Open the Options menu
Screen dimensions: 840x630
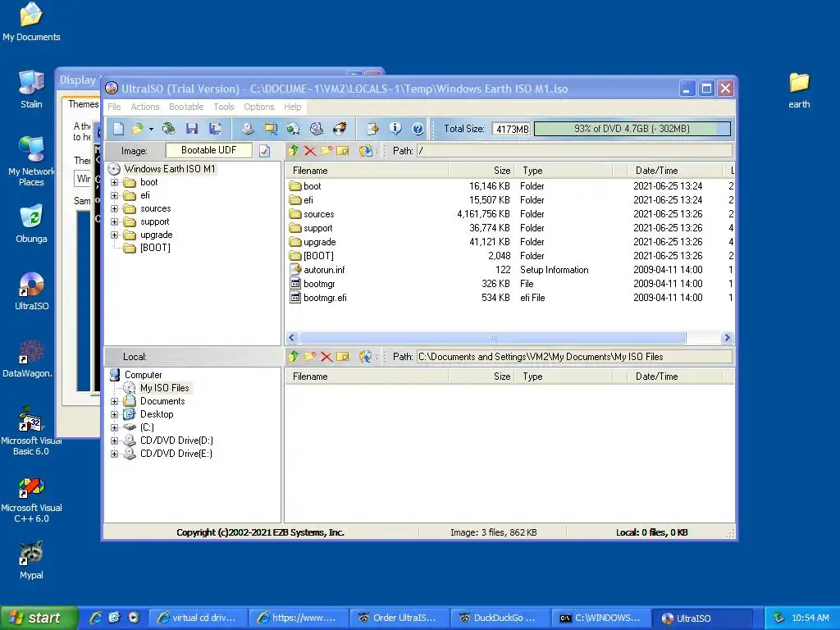pyautogui.click(x=259, y=107)
